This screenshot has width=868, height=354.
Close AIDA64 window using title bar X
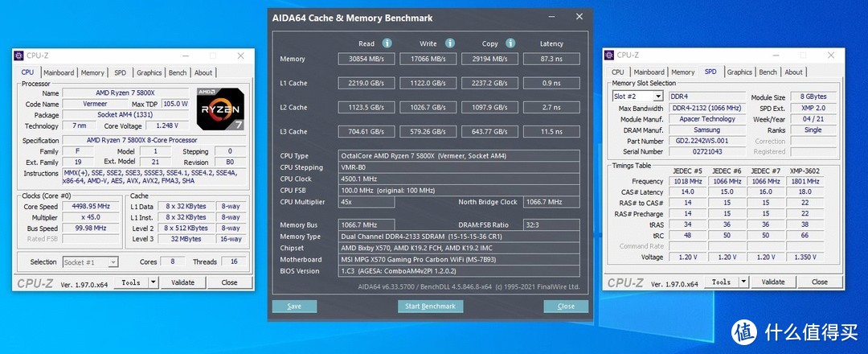[579, 18]
